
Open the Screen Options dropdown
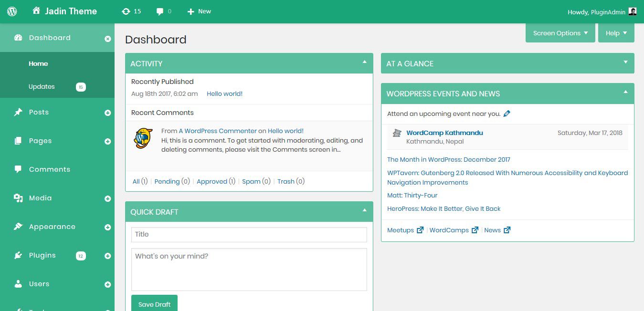[560, 33]
